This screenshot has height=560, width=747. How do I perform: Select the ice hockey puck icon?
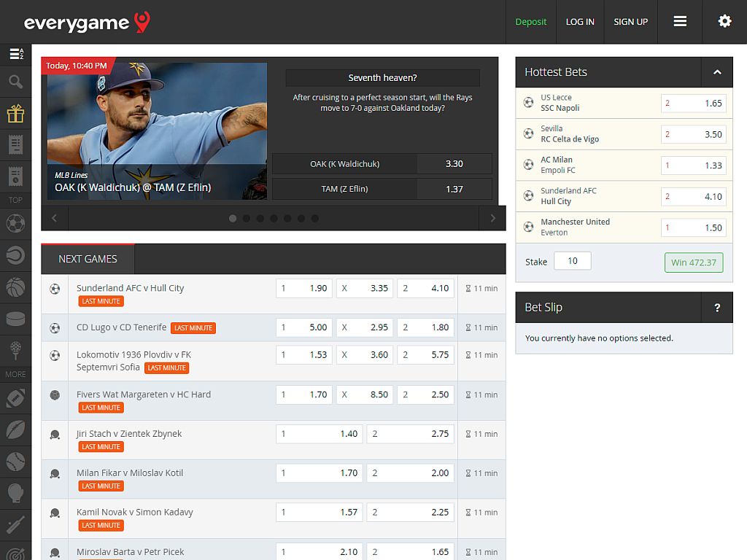pyautogui.click(x=15, y=319)
